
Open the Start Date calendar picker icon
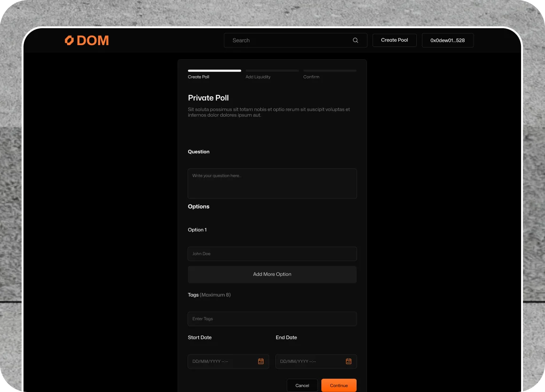point(261,361)
